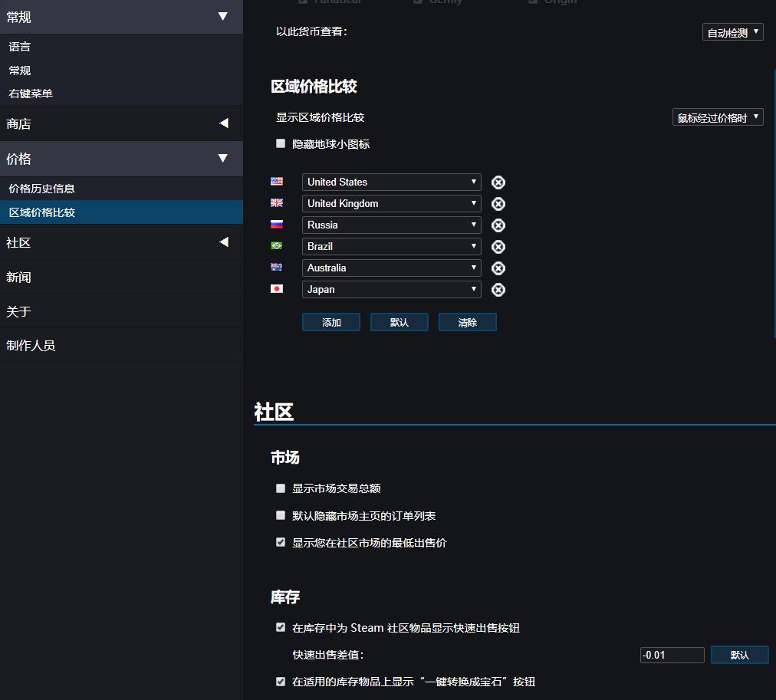
Task: Disable 显示您在社区市场的最低出售价 option
Action: (281, 542)
